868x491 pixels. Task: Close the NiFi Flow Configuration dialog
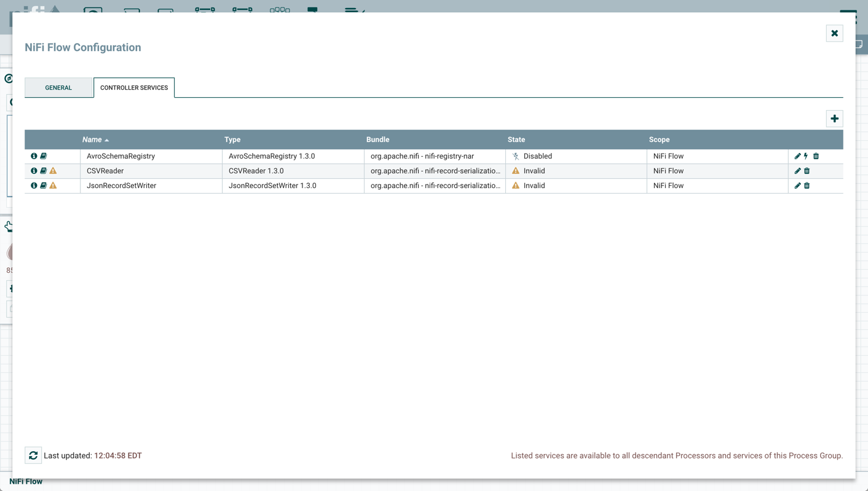coord(834,33)
